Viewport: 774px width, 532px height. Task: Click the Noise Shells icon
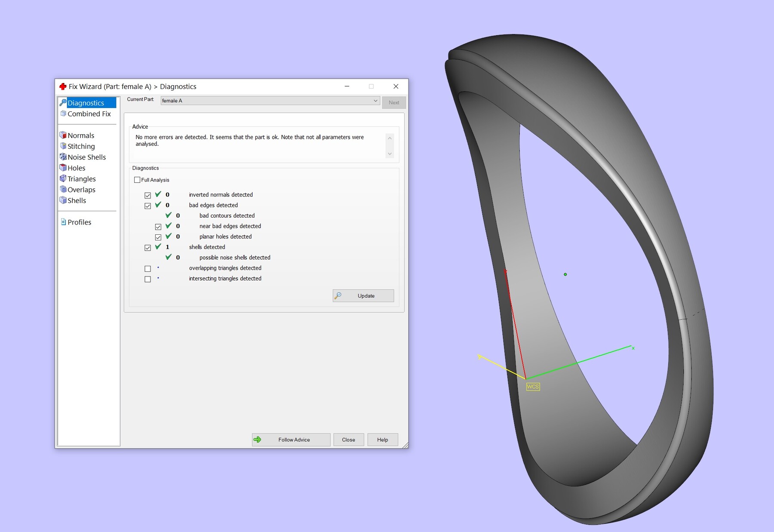63,157
